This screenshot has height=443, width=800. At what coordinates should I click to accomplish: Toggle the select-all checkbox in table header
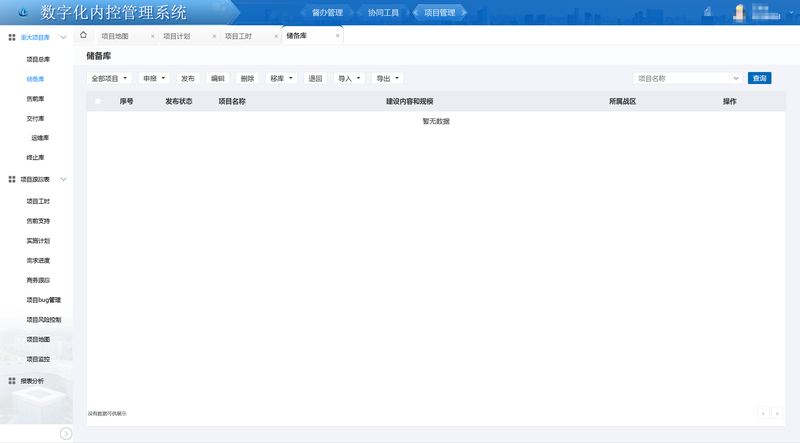[x=98, y=101]
